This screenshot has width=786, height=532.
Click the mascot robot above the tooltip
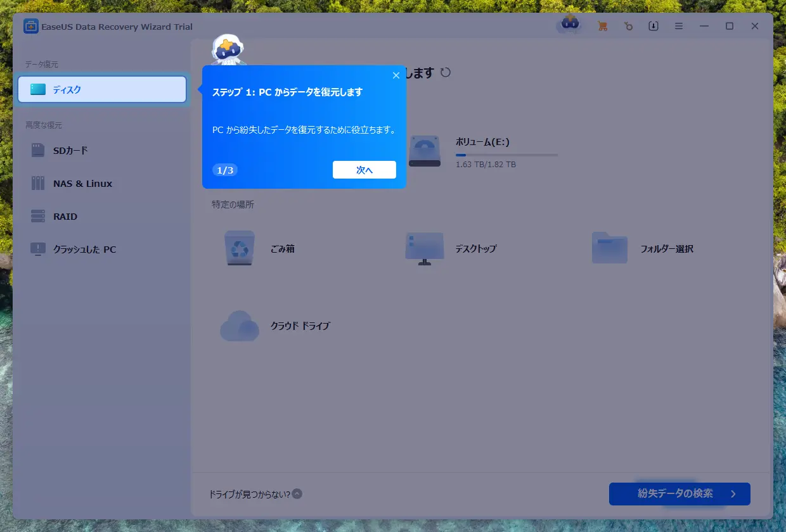point(227,49)
